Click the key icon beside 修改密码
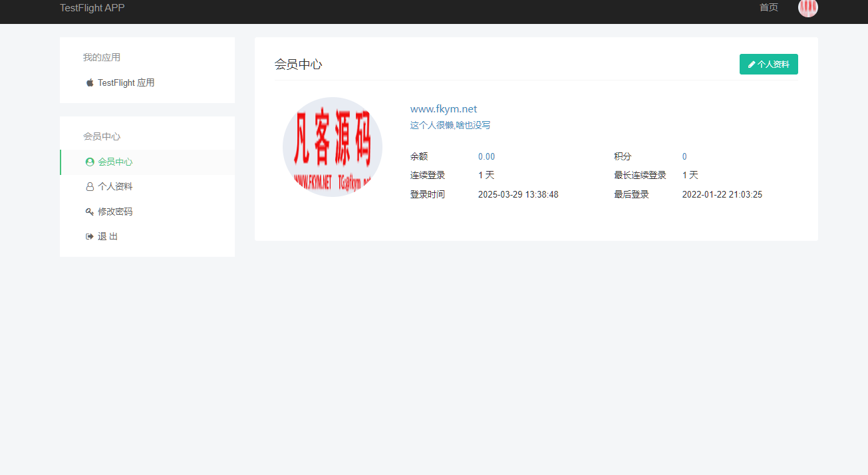868x475 pixels. tap(90, 212)
